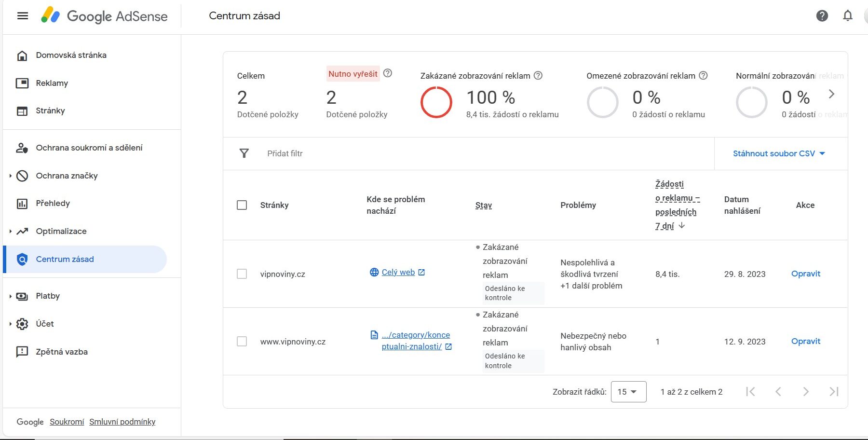
Task: Click the Omezené zobrazování 0 % progress ring
Action: pyautogui.click(x=603, y=102)
